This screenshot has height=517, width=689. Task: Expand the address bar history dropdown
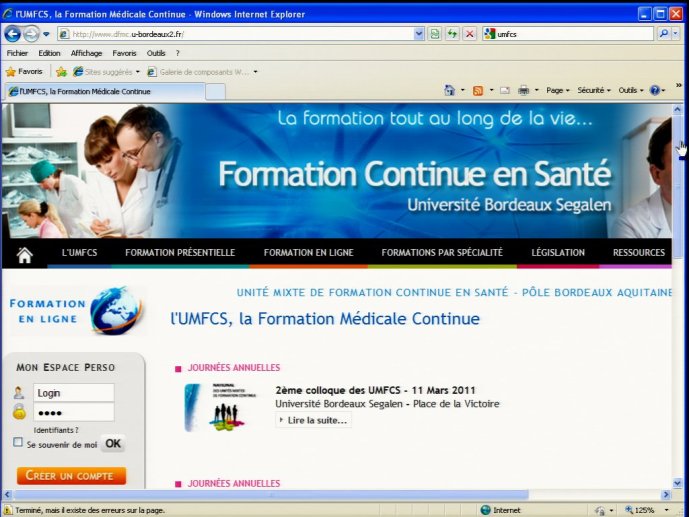pos(419,34)
